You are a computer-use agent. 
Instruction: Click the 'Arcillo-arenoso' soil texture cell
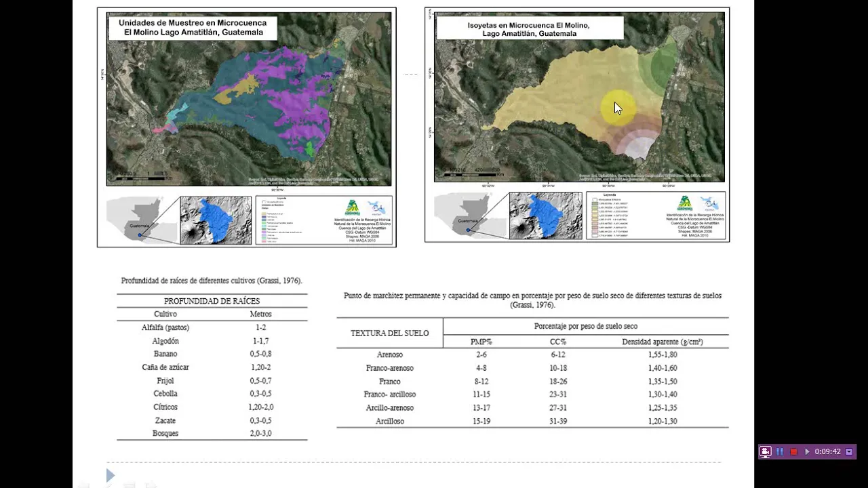pyautogui.click(x=390, y=408)
